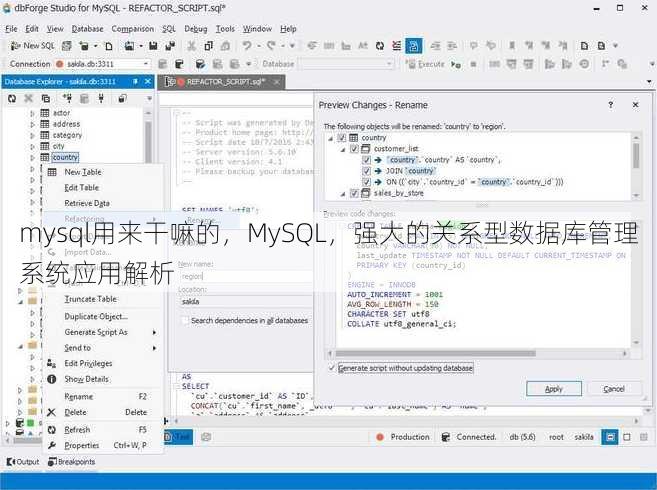Open the Connection dropdown sakila.db:3311
Screen dimensions: 657x490
pyautogui.click(x=103, y=64)
